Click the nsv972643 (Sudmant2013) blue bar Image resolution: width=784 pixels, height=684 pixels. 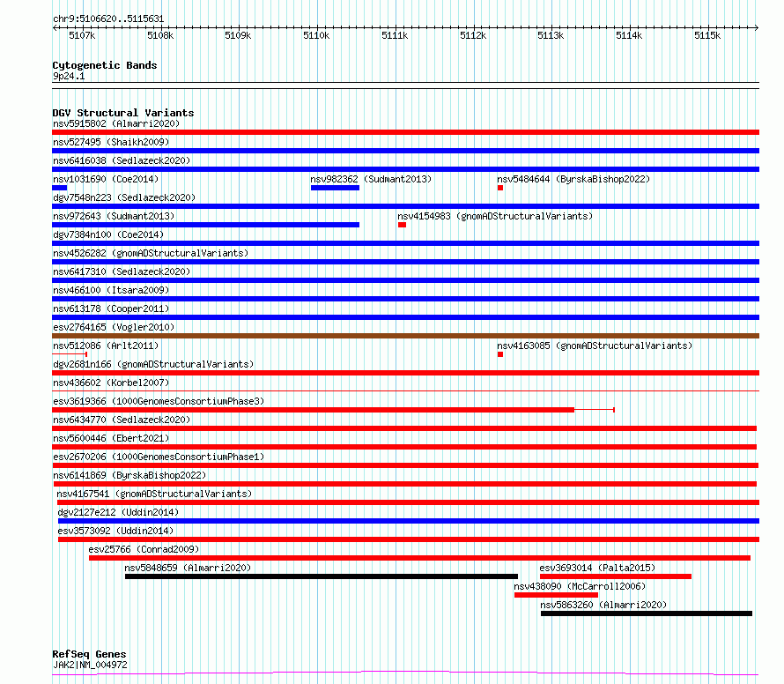205,225
